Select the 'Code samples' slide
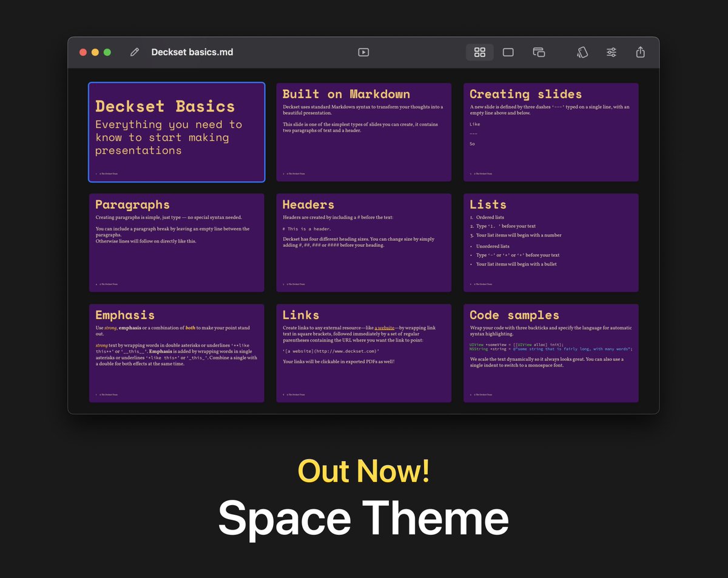Image resolution: width=728 pixels, height=578 pixels. [x=550, y=352]
